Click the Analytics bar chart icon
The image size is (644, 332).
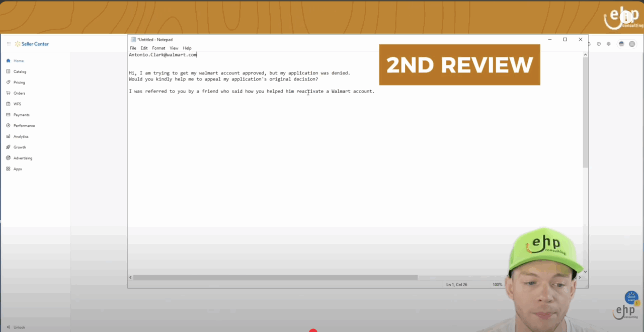coord(8,136)
